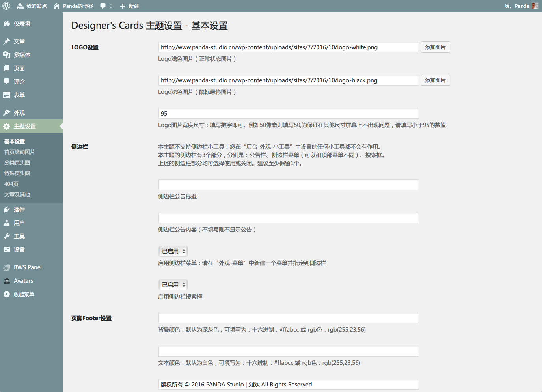
Task: Open the comments bubble icon in admin bar
Action: click(103, 6)
